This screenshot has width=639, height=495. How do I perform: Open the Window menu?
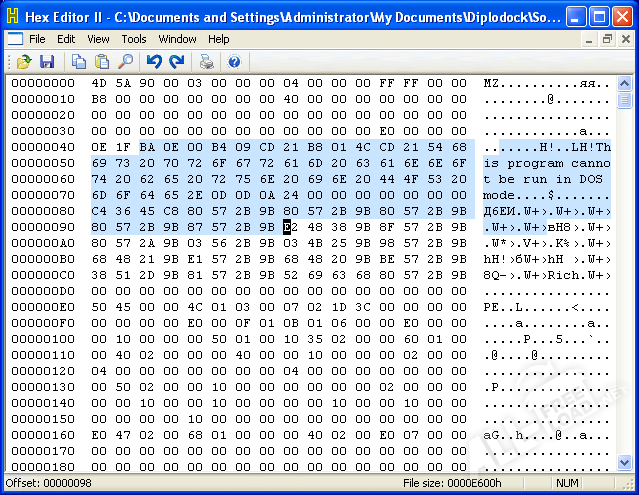pyautogui.click(x=177, y=39)
